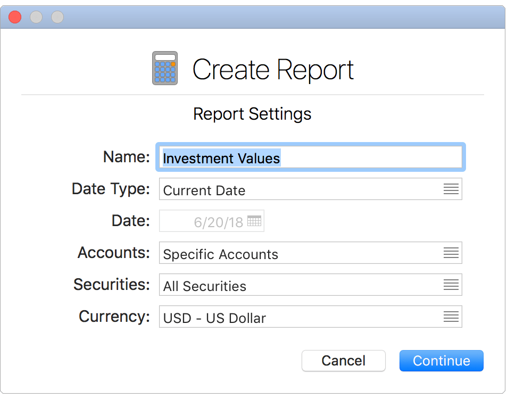This screenshot has width=532, height=399.
Task: Open the Currency selector showing USD
Action: coord(310,317)
